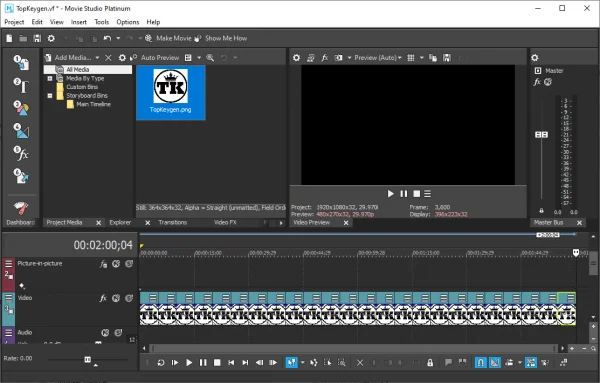Open the overlays grid dropdown arrow

click(x=421, y=58)
